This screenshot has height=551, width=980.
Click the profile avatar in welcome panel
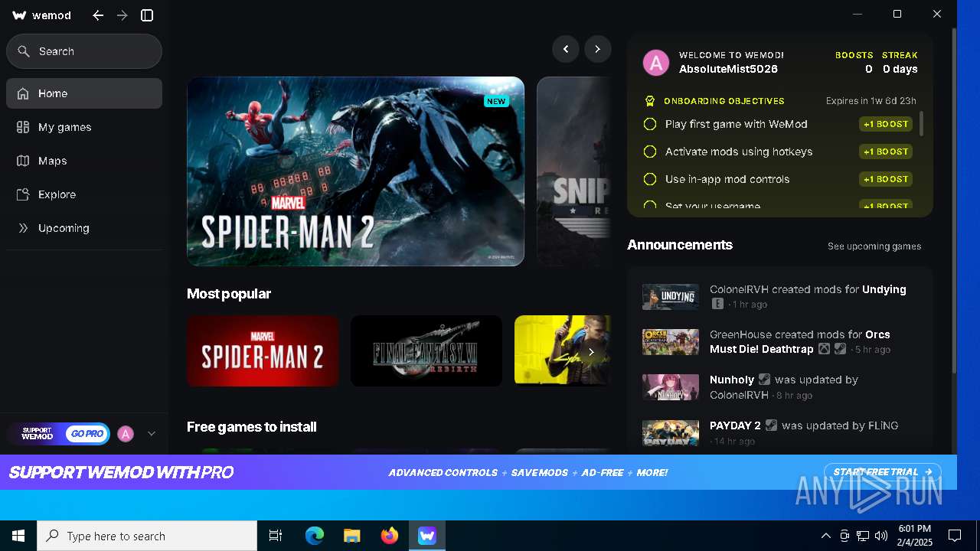tap(656, 63)
